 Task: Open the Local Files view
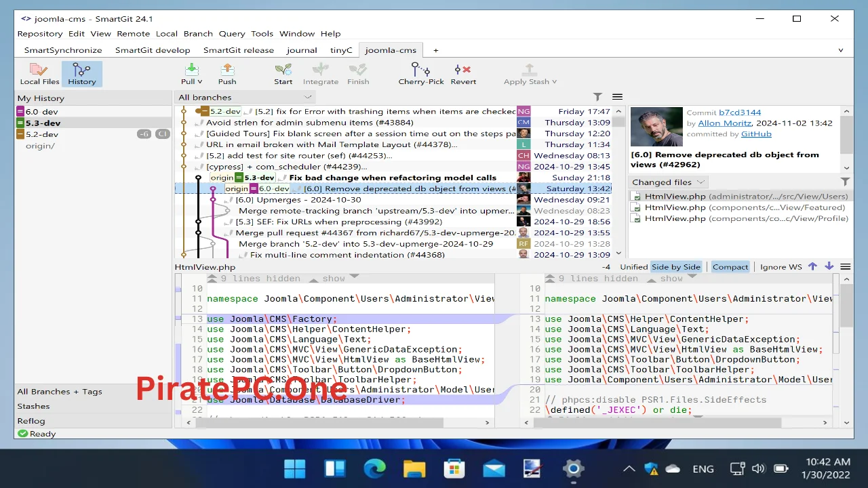tap(39, 74)
